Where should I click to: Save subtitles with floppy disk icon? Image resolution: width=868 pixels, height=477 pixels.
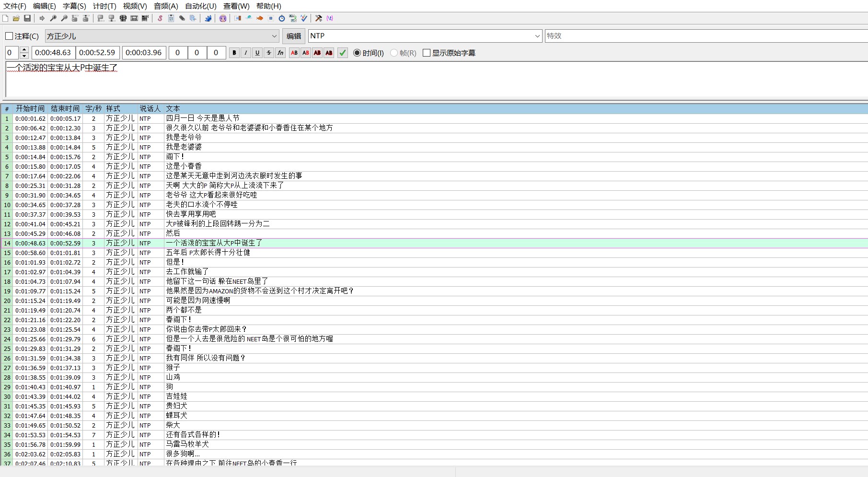pos(27,18)
